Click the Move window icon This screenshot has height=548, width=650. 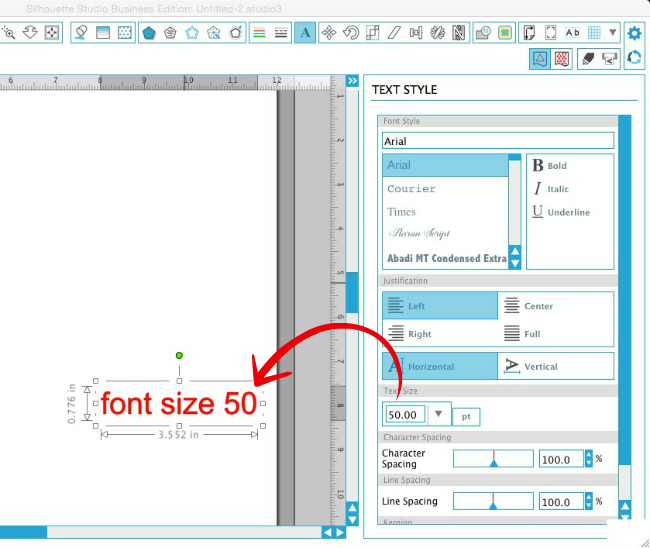coord(329,33)
